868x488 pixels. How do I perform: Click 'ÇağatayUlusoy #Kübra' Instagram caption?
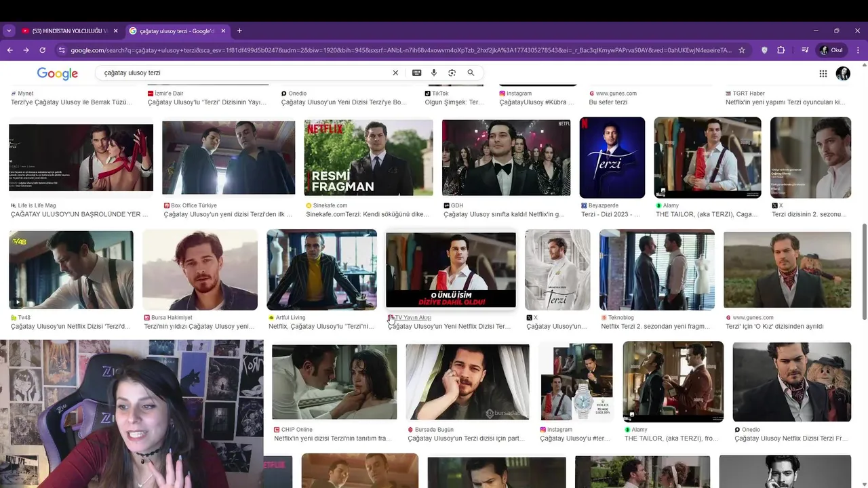(x=536, y=102)
